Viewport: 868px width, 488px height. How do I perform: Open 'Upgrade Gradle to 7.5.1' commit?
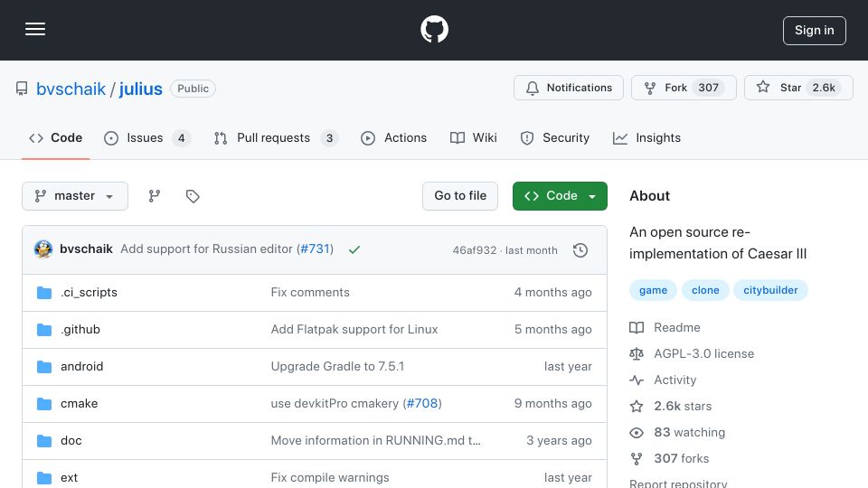click(x=337, y=366)
